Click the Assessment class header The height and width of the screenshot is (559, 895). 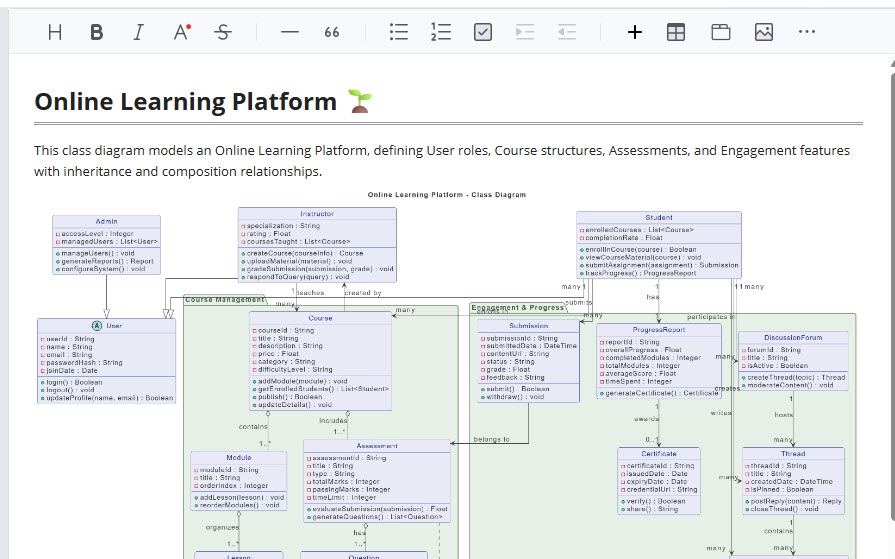pyautogui.click(x=377, y=445)
